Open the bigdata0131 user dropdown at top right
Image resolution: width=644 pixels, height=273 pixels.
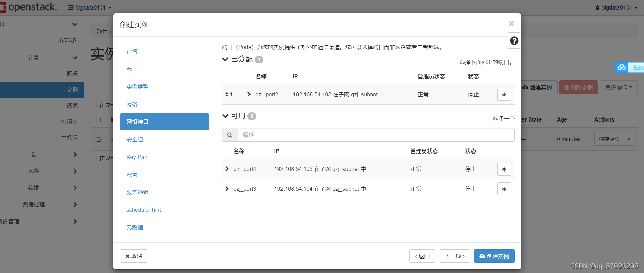(x=616, y=7)
